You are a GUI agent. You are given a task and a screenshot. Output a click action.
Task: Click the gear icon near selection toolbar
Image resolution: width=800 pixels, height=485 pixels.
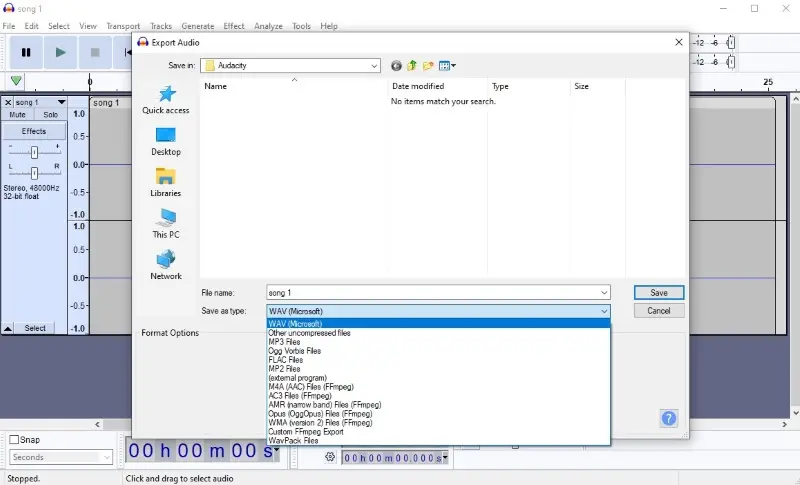pyautogui.click(x=330, y=457)
